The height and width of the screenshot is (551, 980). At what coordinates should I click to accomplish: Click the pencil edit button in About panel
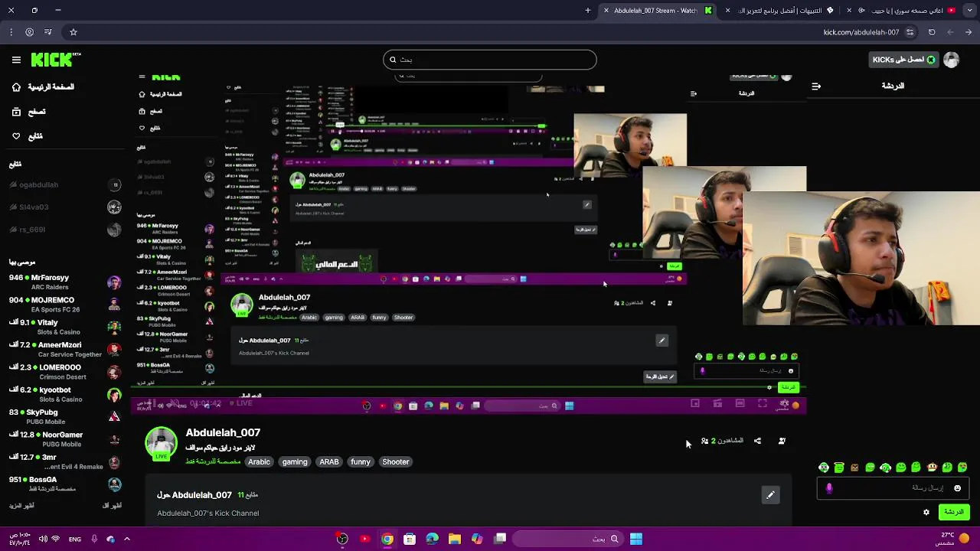(x=770, y=495)
